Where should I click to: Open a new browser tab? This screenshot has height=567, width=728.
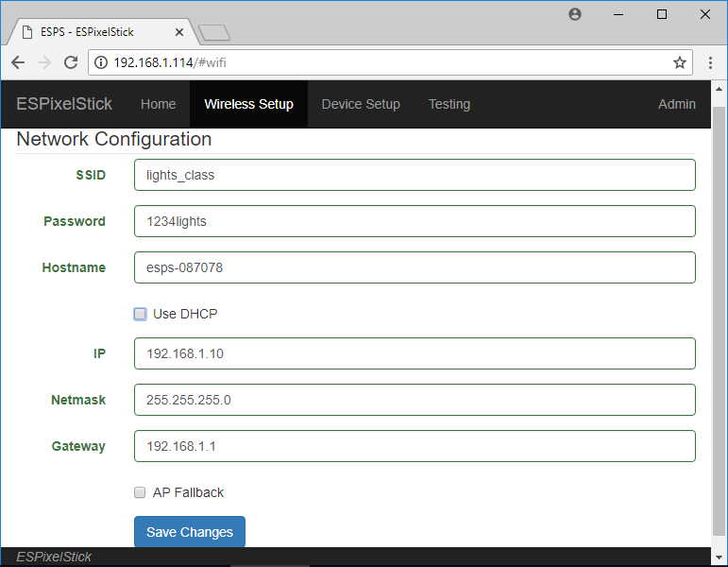[214, 32]
